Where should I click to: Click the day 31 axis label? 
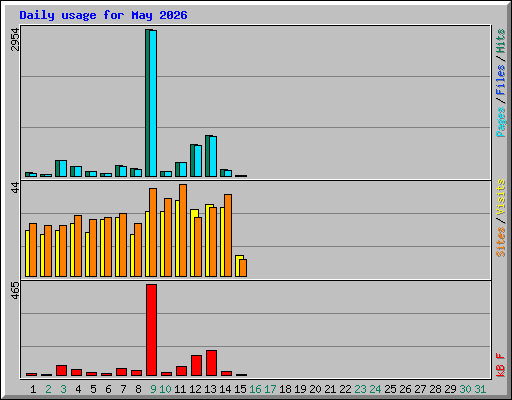click(480, 389)
